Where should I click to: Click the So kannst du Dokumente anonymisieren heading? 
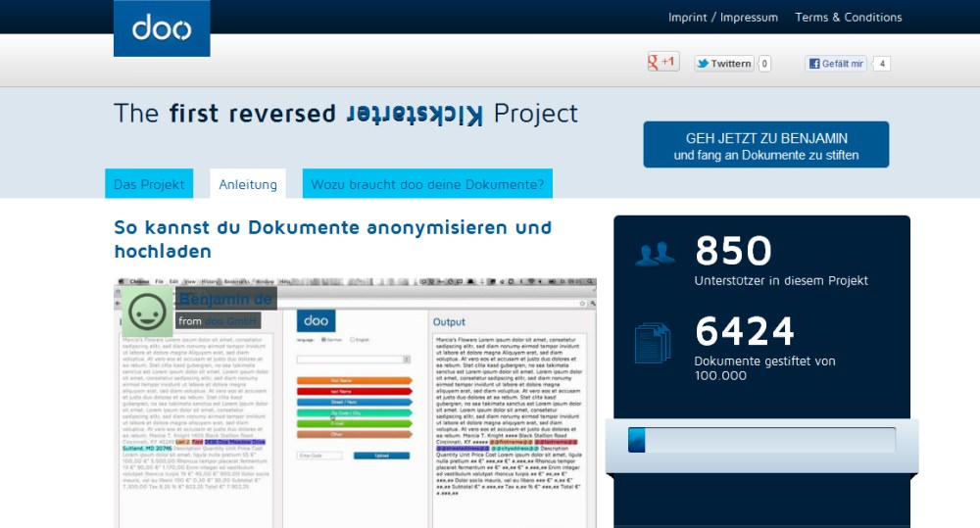click(332, 239)
